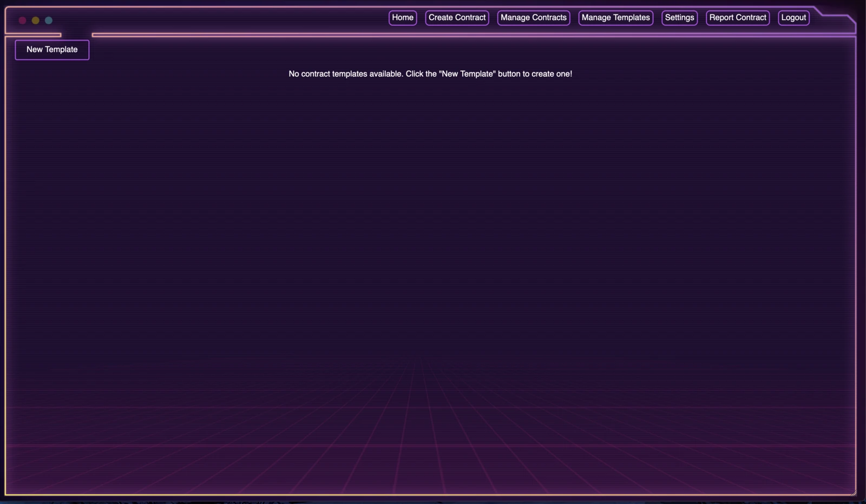
Task: Click the yellow window dot
Action: click(35, 21)
